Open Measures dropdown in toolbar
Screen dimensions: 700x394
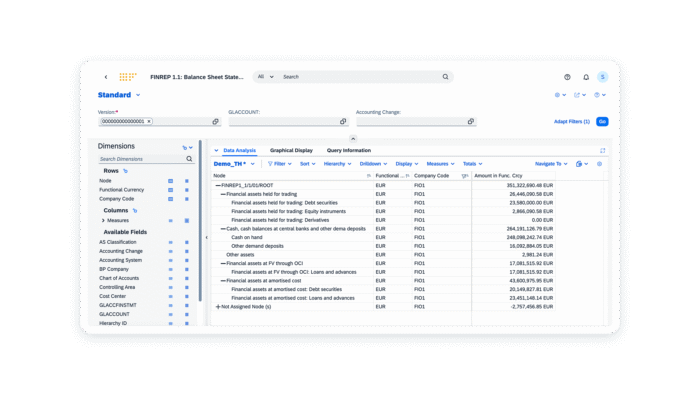tap(440, 164)
